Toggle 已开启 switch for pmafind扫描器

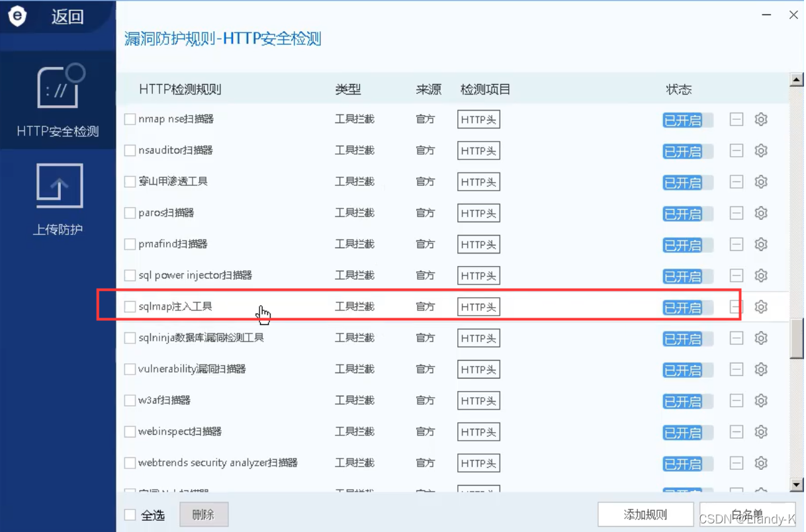(688, 245)
